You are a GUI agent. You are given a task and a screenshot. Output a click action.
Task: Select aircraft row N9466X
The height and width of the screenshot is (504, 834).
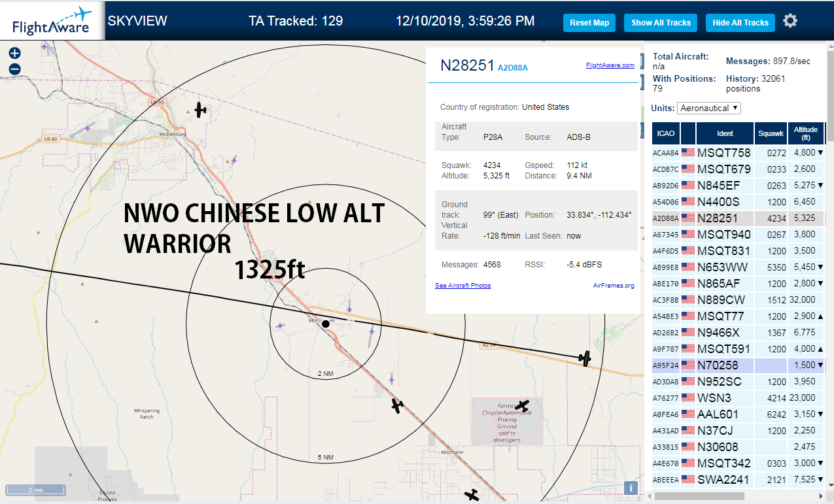coord(738,333)
